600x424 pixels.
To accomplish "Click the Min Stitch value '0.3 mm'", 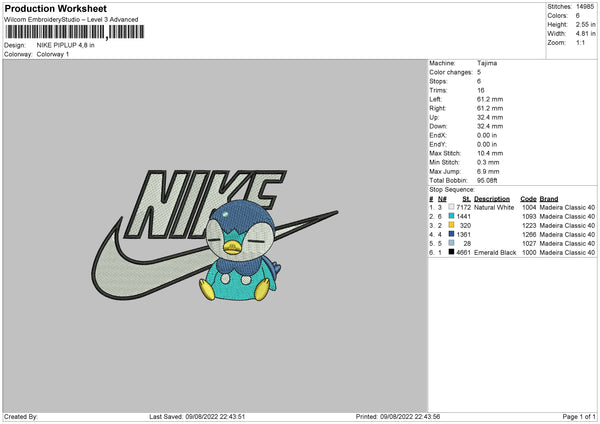I will (488, 162).
